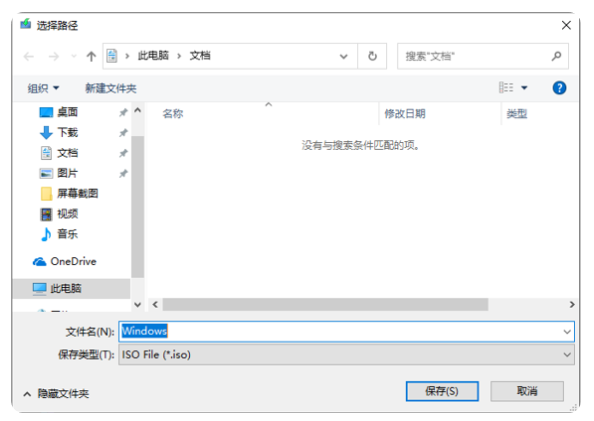The width and height of the screenshot is (594, 421).
Task: Click the magnifier search icon
Action: [x=556, y=56]
